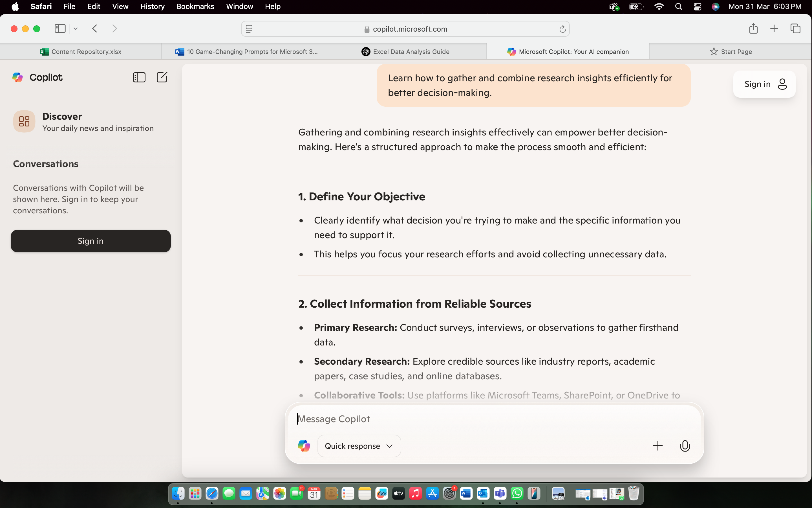Open the History menu
This screenshot has width=812, height=508.
pyautogui.click(x=152, y=7)
